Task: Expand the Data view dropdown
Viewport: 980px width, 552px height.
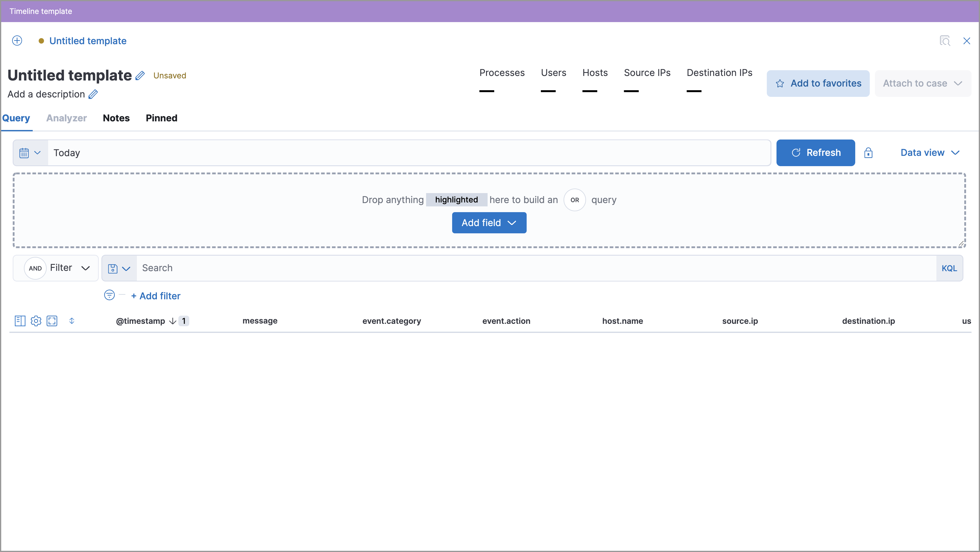Action: pyautogui.click(x=932, y=153)
